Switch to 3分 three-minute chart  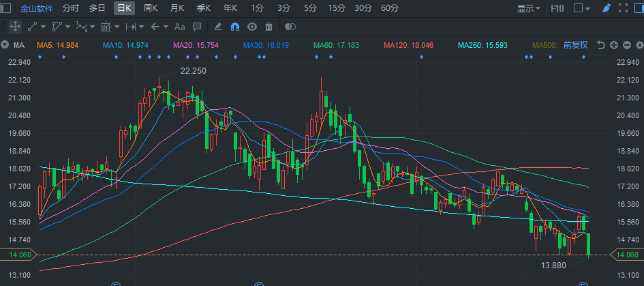point(283,8)
